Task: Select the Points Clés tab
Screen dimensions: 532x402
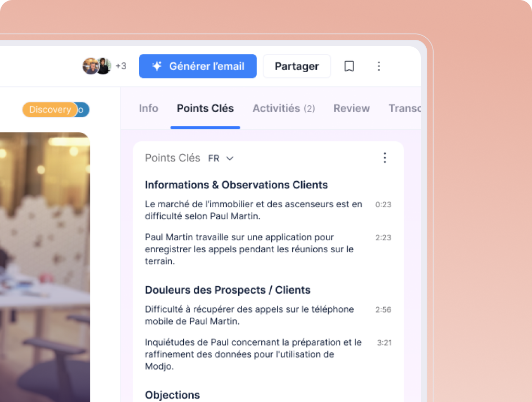Action: pyautogui.click(x=205, y=108)
